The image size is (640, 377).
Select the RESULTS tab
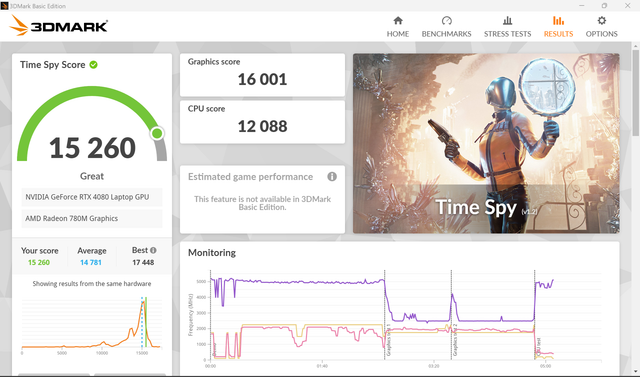click(x=558, y=27)
